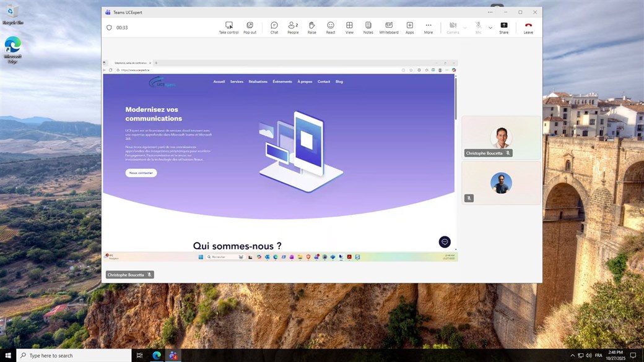Select Christophe Boucetta's participant tile

coord(501,137)
